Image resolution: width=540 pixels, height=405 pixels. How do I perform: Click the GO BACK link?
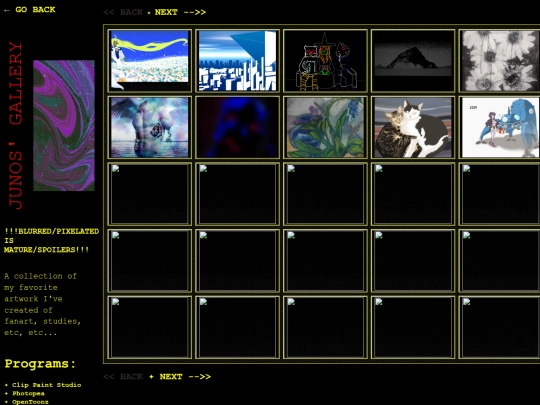(x=29, y=10)
